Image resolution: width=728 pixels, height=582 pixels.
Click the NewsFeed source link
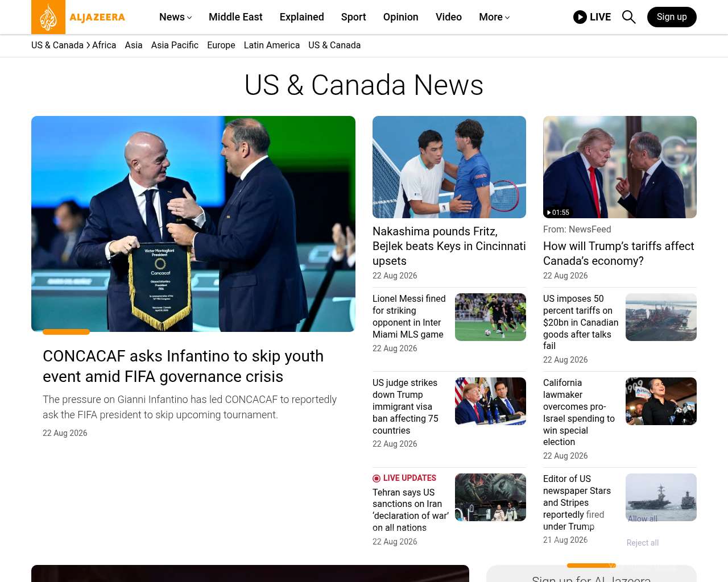pos(590,229)
